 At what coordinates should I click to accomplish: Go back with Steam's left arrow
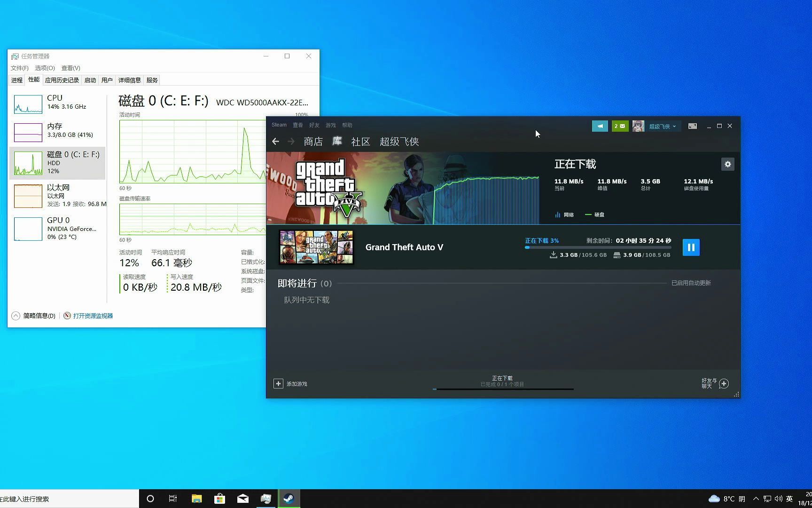(x=276, y=141)
